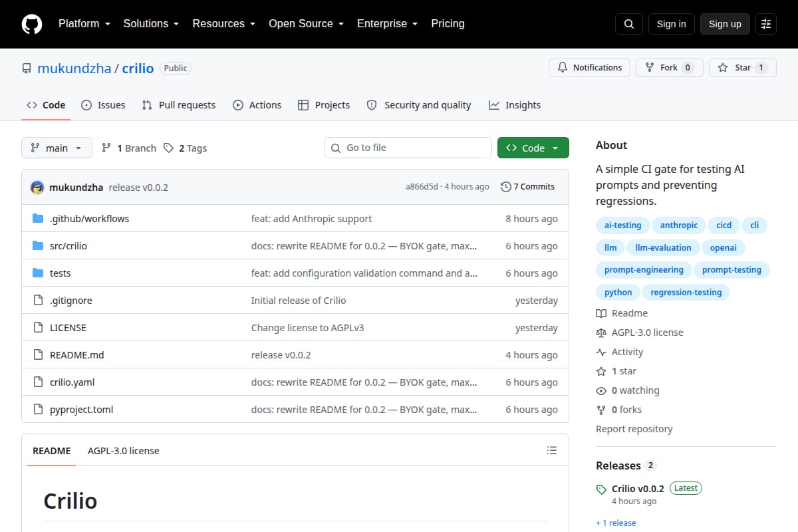Click the release tag icon beside Crilio v0.0.2
798x532 pixels.
tap(601, 489)
